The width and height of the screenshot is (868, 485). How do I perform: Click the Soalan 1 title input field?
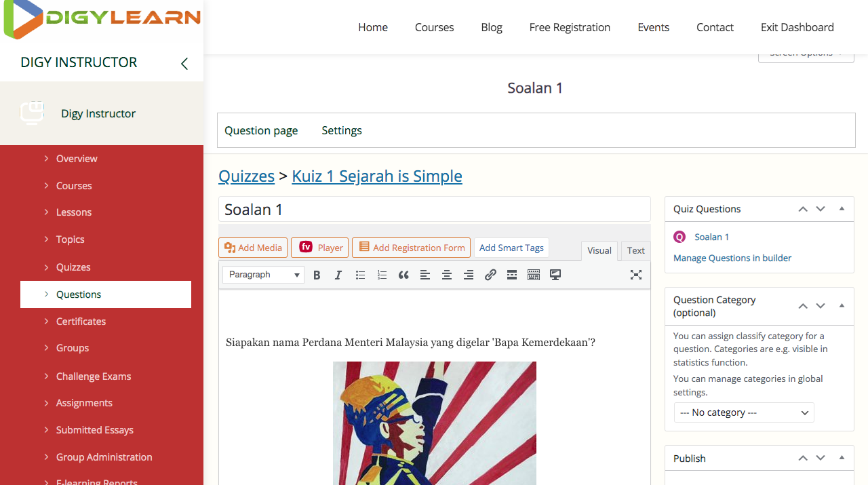pyautogui.click(x=434, y=209)
